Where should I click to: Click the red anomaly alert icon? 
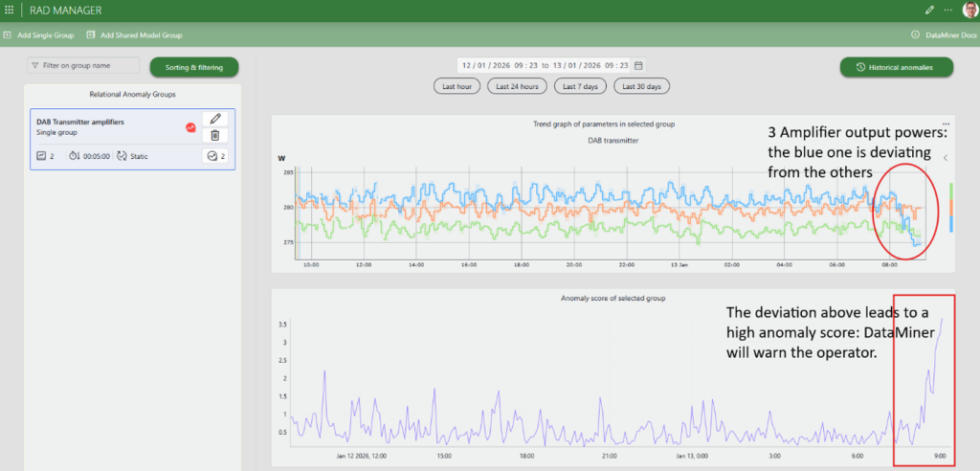click(x=190, y=126)
